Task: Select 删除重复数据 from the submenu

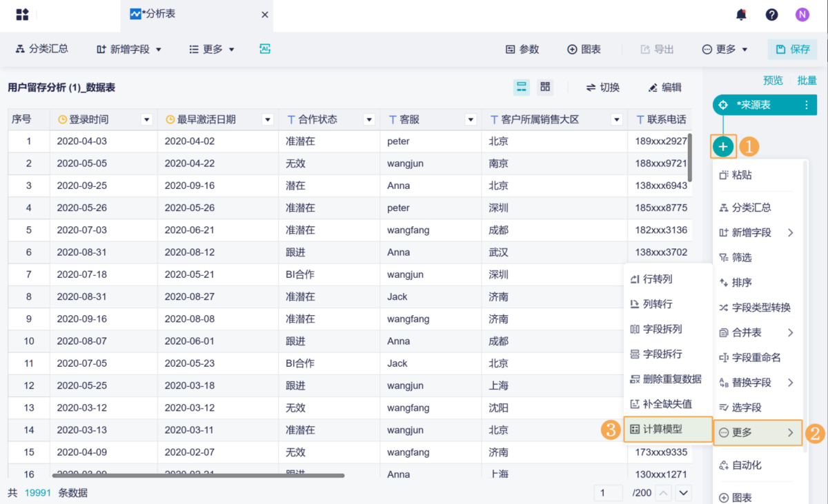Action: click(x=667, y=379)
